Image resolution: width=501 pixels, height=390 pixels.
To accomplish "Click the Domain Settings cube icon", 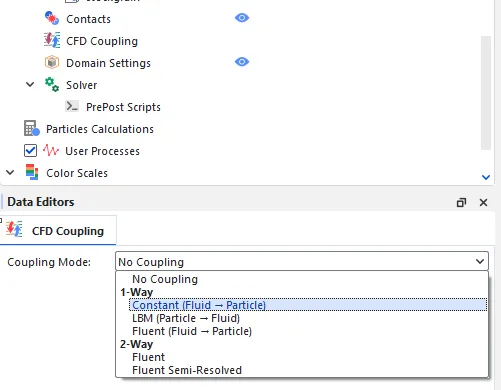I will (52, 62).
